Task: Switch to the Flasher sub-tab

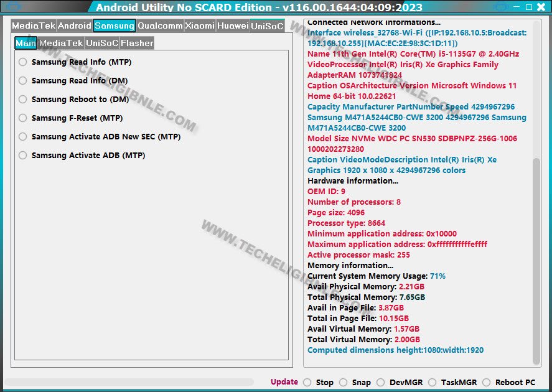Action: (137, 44)
